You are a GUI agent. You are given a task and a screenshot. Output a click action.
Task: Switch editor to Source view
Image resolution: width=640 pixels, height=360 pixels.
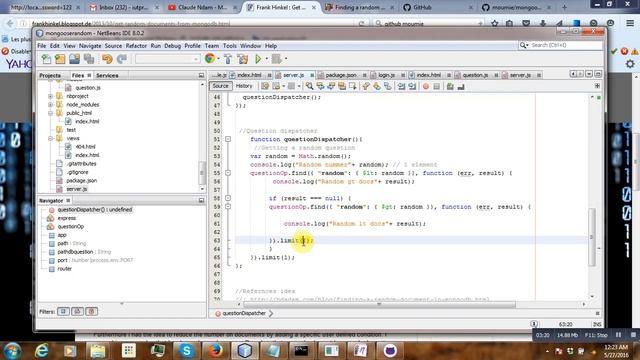pyautogui.click(x=220, y=86)
